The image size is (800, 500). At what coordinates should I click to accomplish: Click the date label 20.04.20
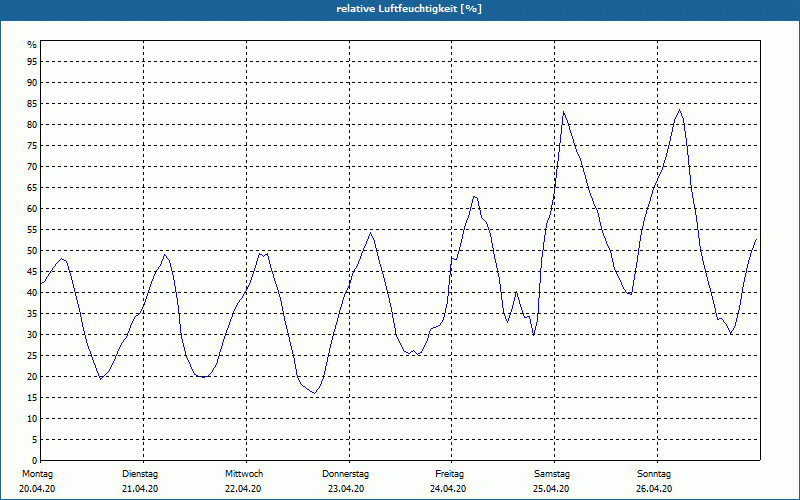pos(37,489)
